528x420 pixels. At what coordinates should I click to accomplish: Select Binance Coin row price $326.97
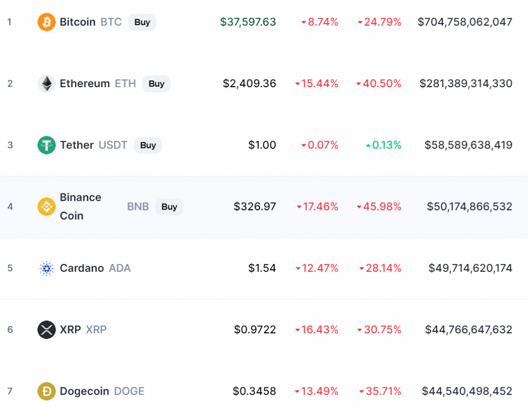pos(255,206)
